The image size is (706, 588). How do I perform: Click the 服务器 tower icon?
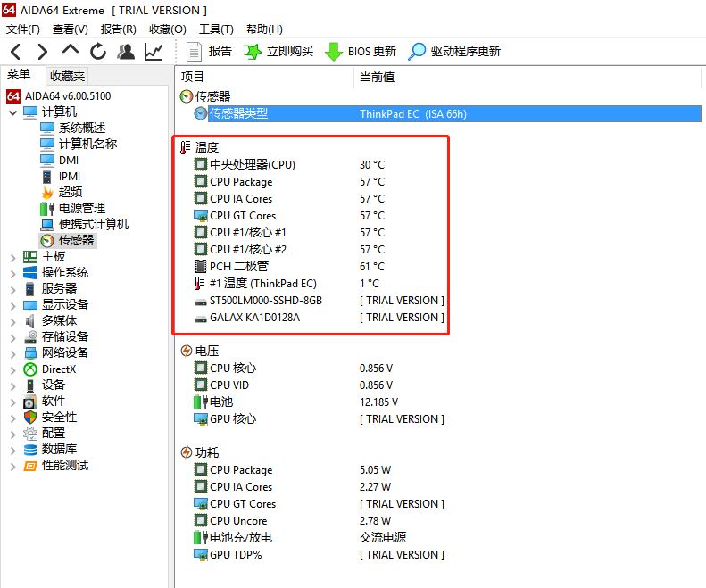click(x=30, y=289)
